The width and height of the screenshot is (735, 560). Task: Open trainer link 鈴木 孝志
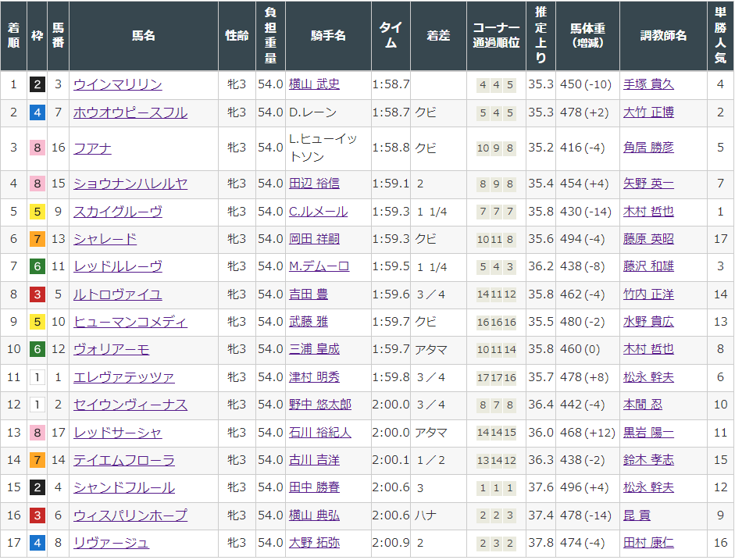pyautogui.click(x=648, y=460)
